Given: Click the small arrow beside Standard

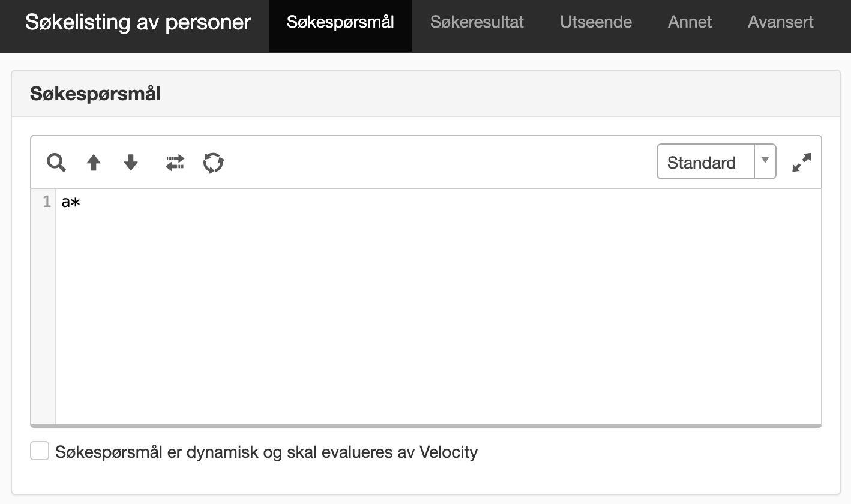Looking at the screenshot, I should [x=765, y=161].
